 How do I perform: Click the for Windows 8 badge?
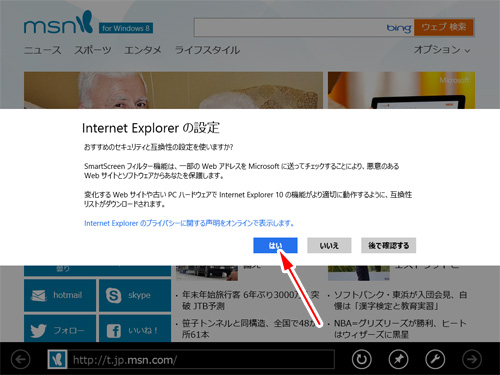click(x=126, y=28)
